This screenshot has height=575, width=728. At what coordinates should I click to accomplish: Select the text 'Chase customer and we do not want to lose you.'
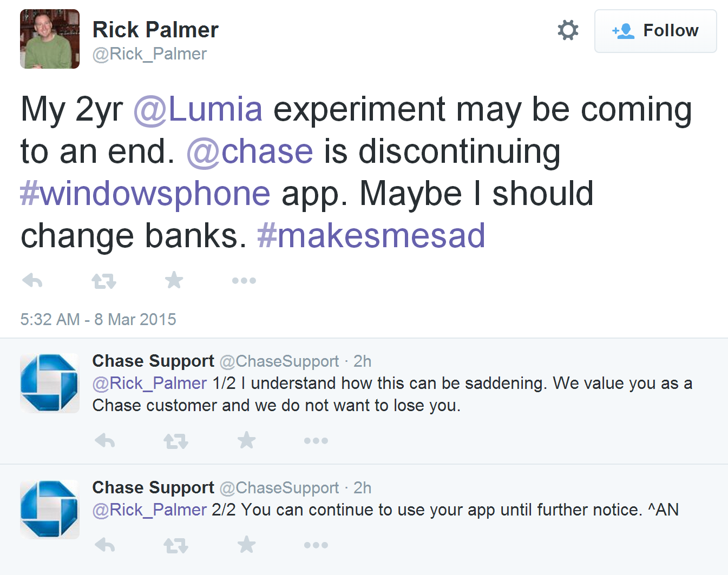click(x=277, y=406)
